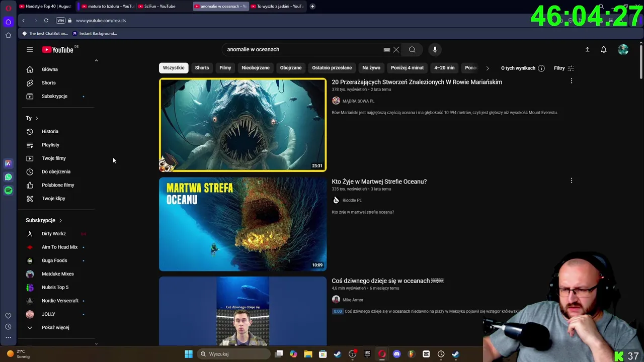644x362 pixels.
Task: Select the Filmy filter chip
Action: click(225, 68)
